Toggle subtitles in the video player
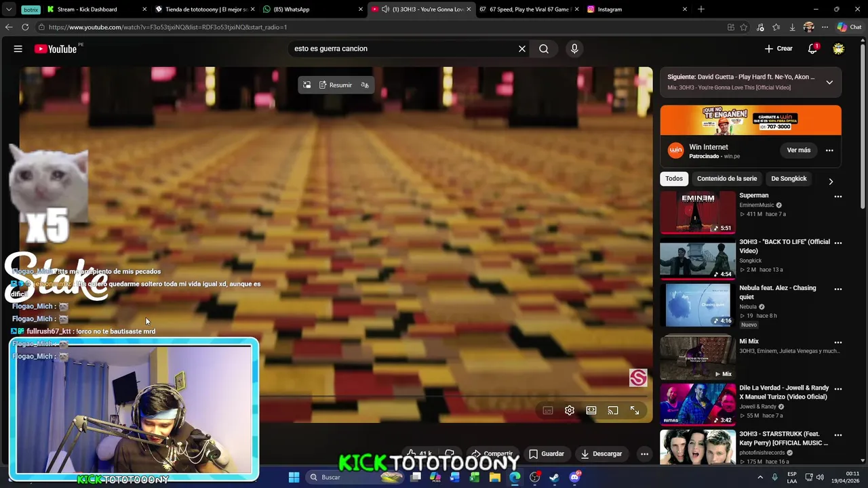The height and width of the screenshot is (488, 868). pyautogui.click(x=548, y=410)
